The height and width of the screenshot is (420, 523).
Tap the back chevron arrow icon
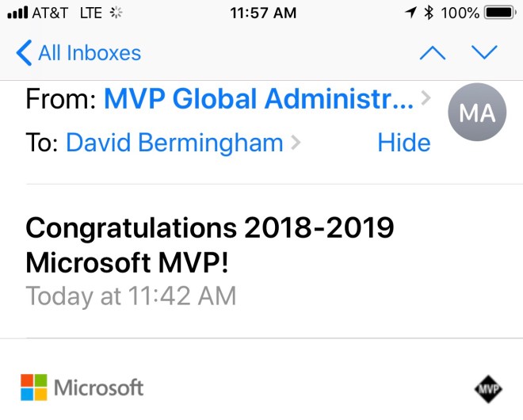24,53
